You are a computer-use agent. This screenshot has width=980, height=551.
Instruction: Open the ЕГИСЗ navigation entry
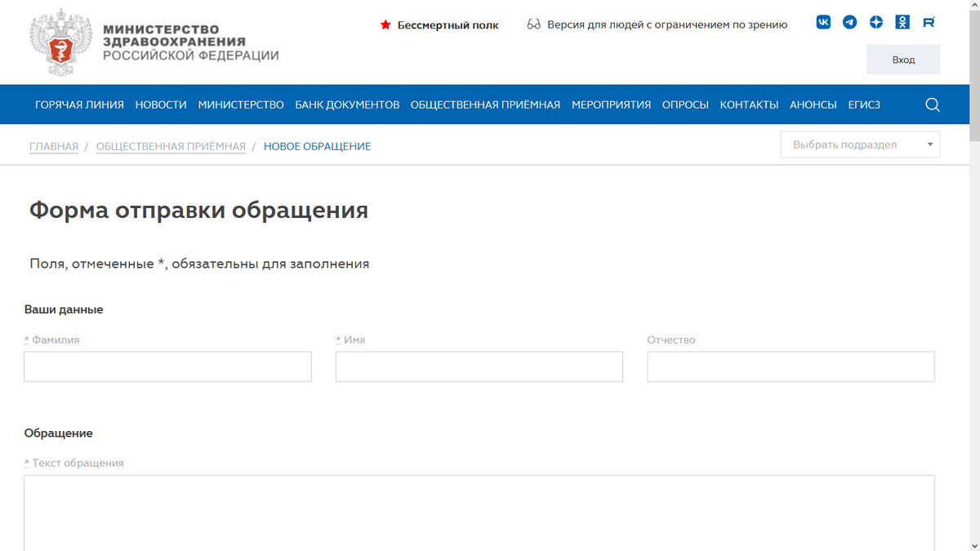(864, 104)
